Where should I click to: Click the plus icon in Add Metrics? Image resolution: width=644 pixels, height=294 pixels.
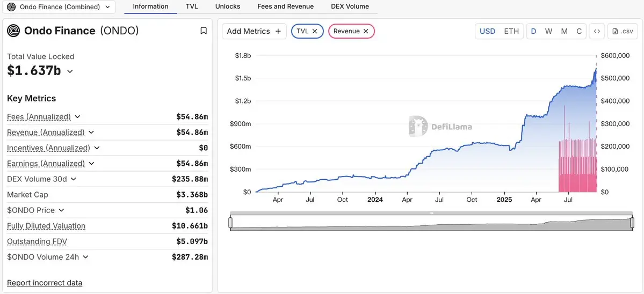point(278,31)
